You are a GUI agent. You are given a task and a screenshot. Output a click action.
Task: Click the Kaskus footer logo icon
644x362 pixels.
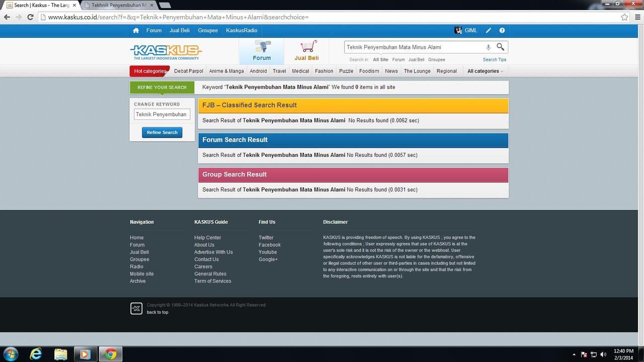(136, 309)
